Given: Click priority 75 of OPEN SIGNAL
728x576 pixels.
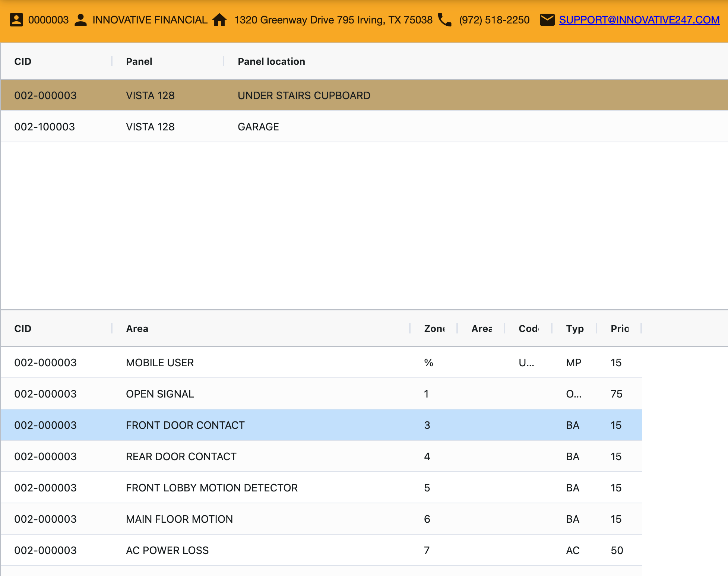Looking at the screenshot, I should click(616, 394).
